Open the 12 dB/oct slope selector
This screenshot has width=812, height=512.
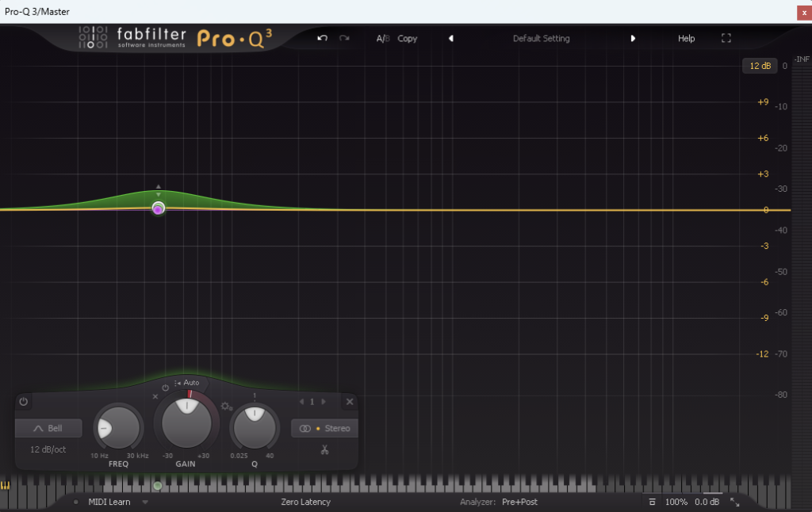coord(48,449)
